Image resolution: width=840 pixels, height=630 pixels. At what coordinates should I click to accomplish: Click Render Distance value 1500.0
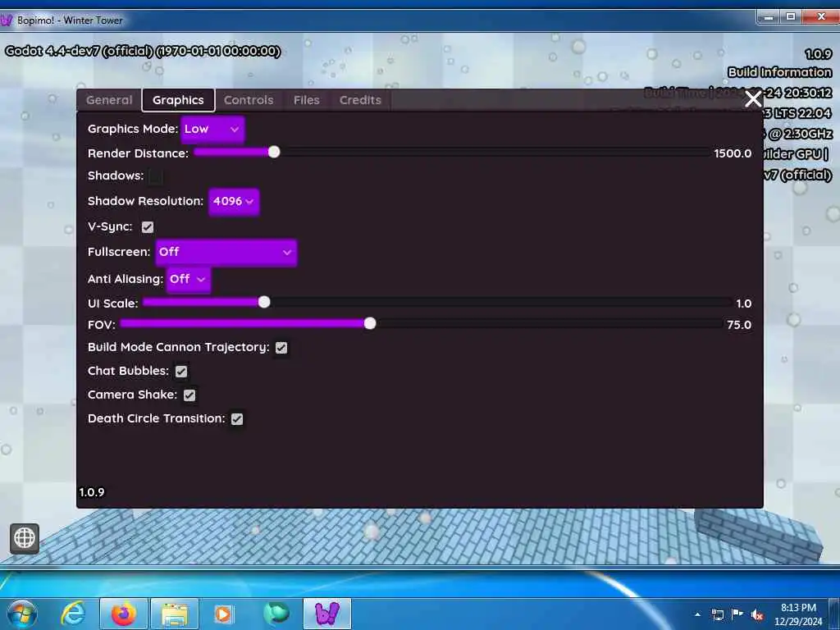point(733,153)
